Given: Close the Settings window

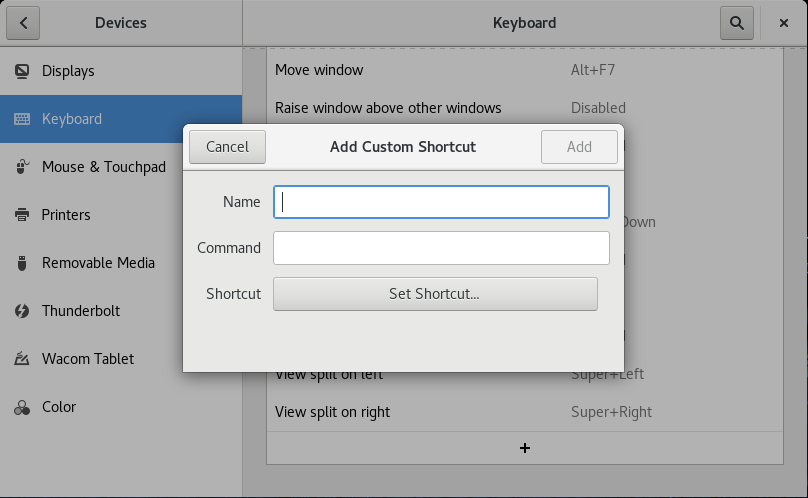Looking at the screenshot, I should pos(783,22).
